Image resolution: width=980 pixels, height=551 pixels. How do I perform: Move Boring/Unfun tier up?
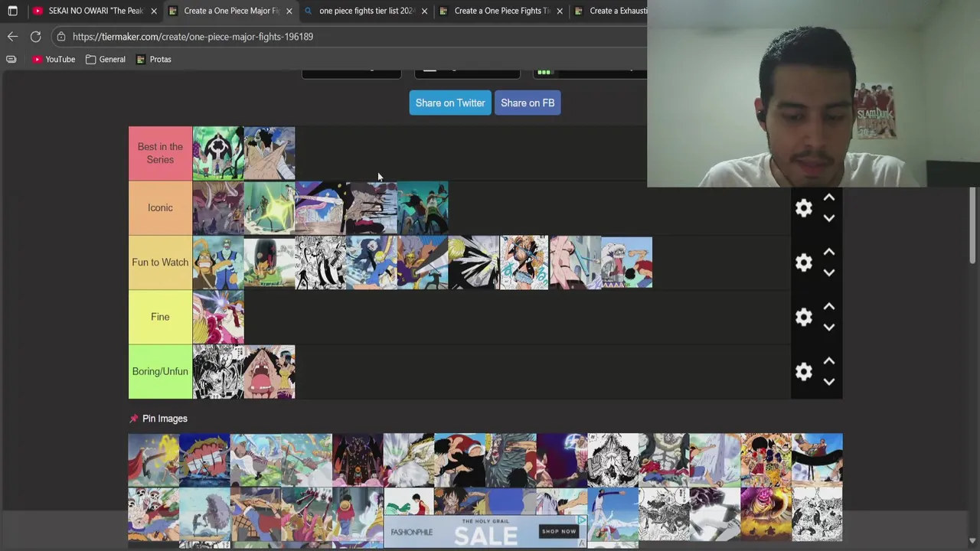point(829,361)
